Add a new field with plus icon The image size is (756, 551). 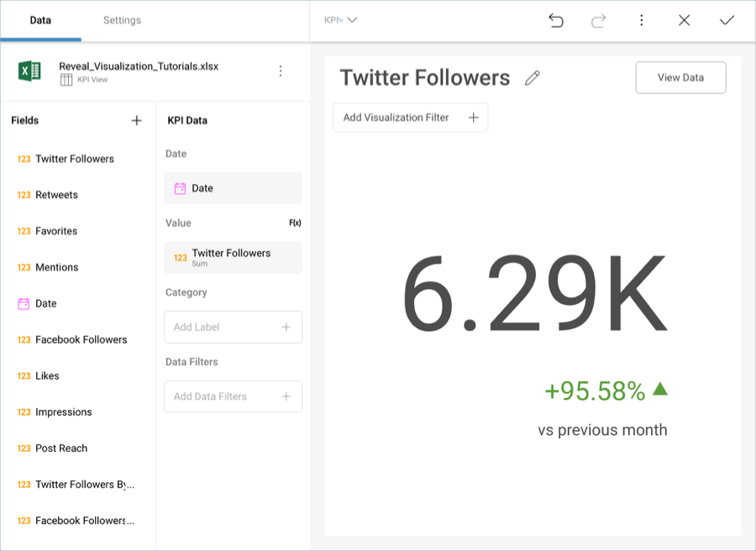[x=137, y=121]
